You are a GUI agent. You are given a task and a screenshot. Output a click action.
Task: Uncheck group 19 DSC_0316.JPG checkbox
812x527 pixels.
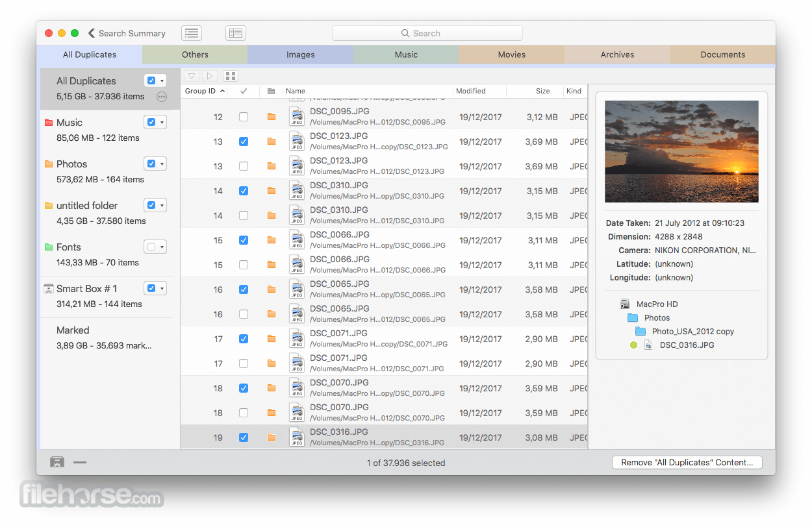(x=244, y=437)
